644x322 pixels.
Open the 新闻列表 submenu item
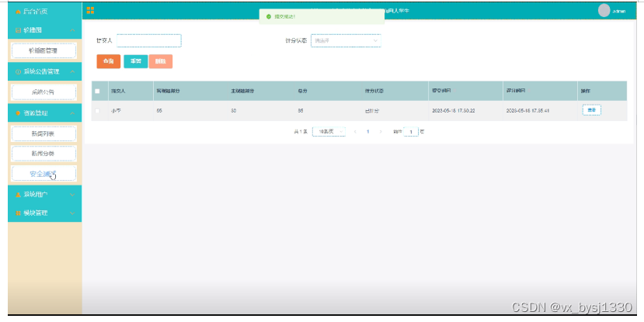tap(44, 133)
